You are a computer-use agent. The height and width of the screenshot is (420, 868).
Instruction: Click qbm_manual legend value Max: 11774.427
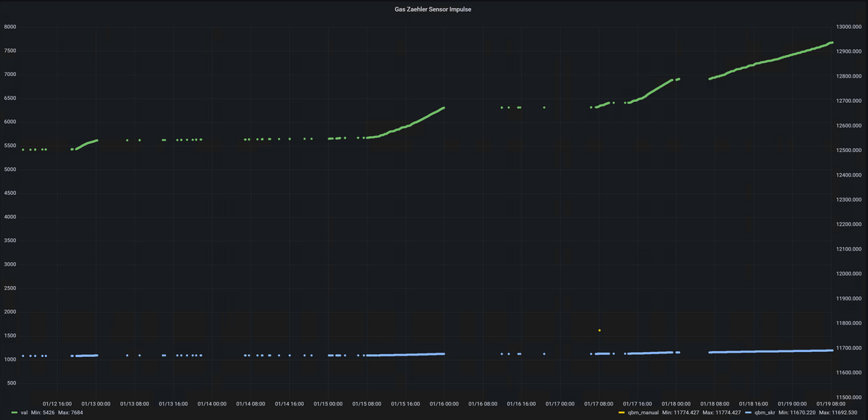click(x=722, y=412)
